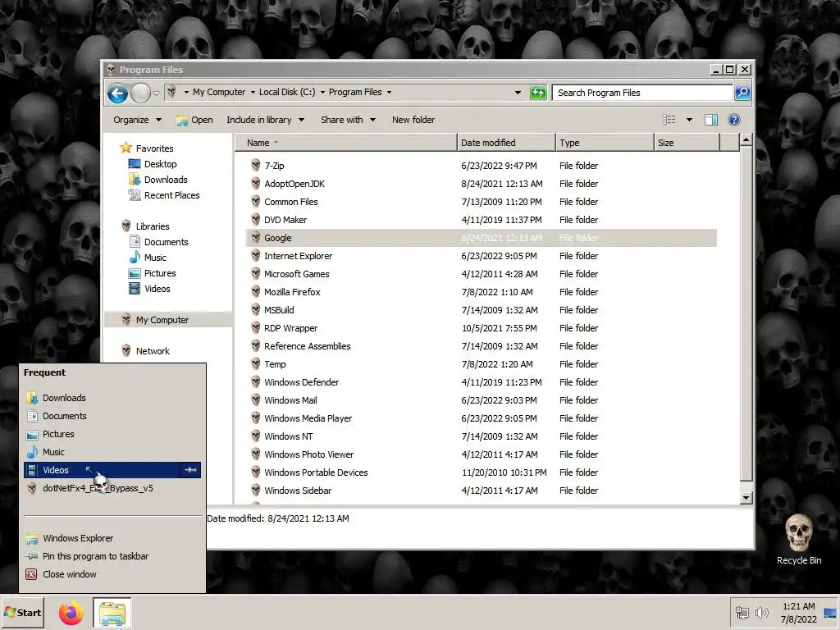The height and width of the screenshot is (630, 840).
Task: Open the Help question mark icon
Action: click(734, 120)
